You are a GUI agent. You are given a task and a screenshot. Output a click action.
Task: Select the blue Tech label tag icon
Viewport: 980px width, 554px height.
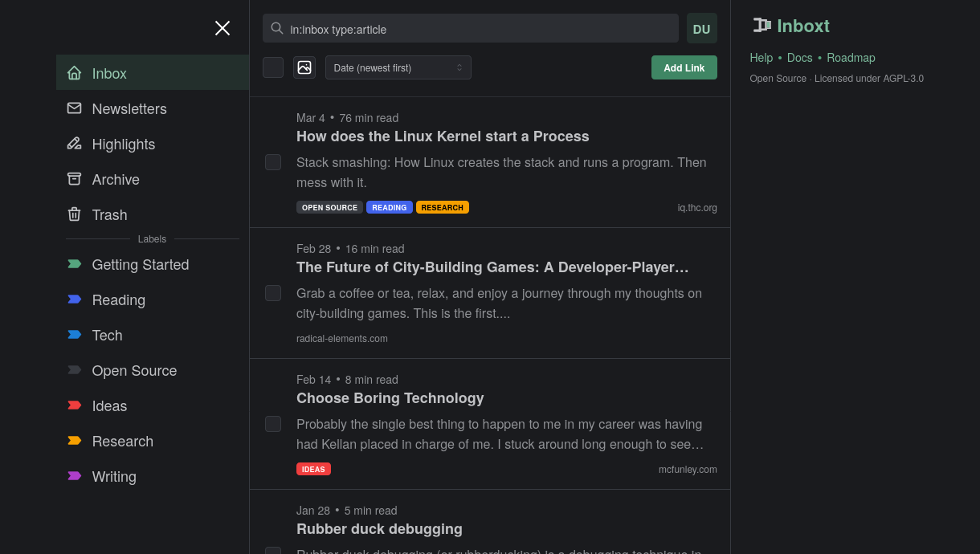coord(74,335)
